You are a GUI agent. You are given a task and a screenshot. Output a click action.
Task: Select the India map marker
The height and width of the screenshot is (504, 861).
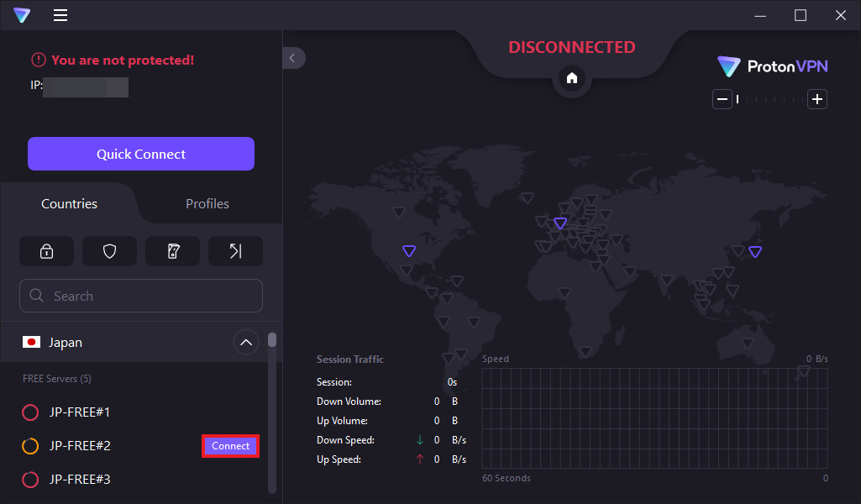tap(667, 281)
